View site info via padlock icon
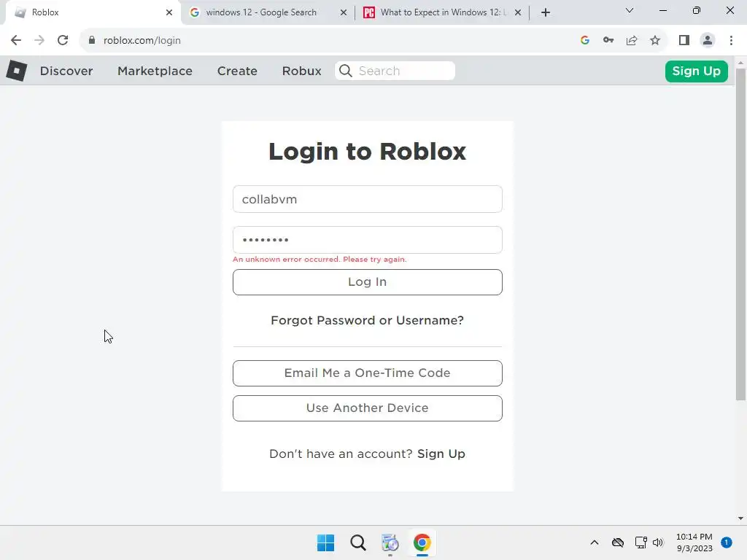The image size is (747, 560). (92, 41)
